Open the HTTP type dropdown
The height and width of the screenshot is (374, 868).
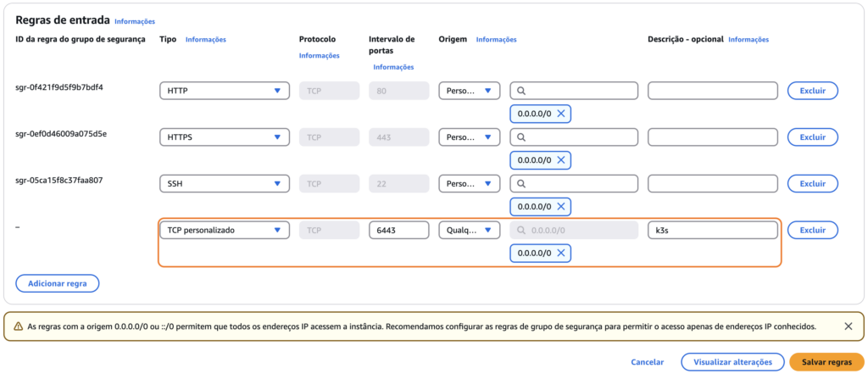pyautogui.click(x=224, y=91)
